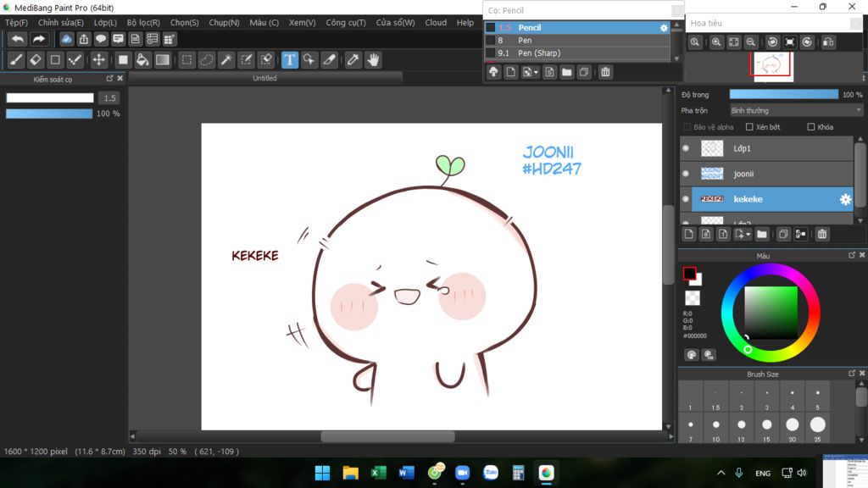The height and width of the screenshot is (488, 868).
Task: Select the Eyedropper tool
Action: coord(353,60)
